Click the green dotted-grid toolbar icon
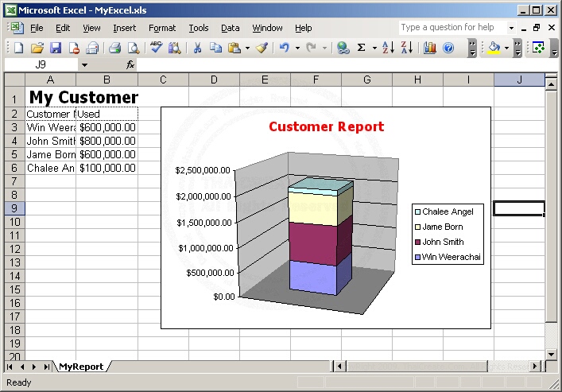 (539, 48)
